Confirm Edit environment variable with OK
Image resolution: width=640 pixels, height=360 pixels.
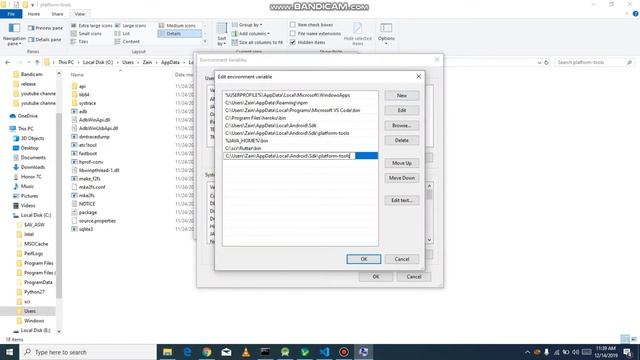pos(364,259)
